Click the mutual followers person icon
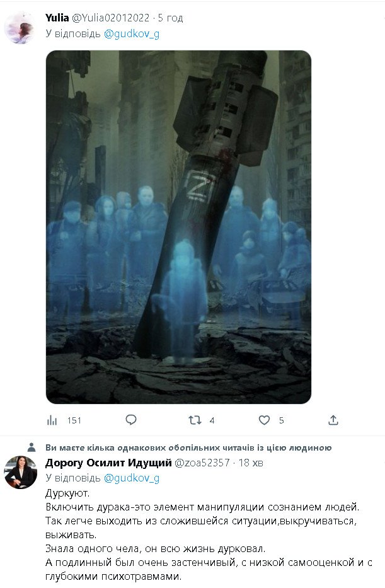Screen dimensions: 385x588 [32, 447]
